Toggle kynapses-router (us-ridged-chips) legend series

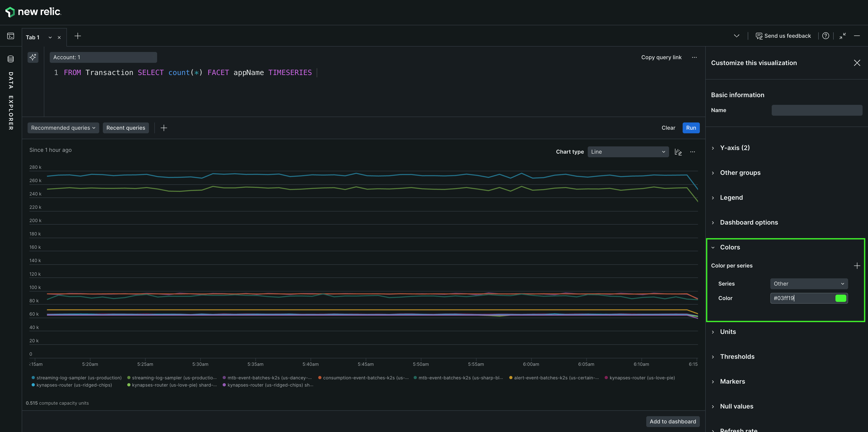74,385
